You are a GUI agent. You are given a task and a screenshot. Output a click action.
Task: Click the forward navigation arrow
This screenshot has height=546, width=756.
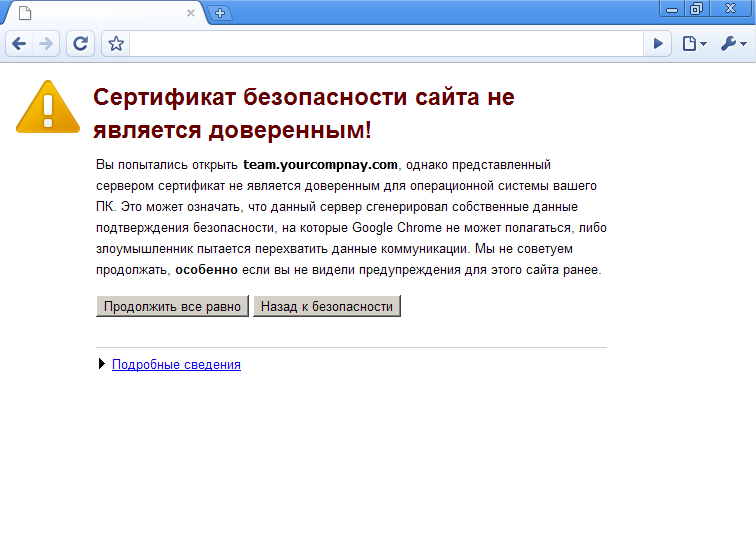[46, 44]
